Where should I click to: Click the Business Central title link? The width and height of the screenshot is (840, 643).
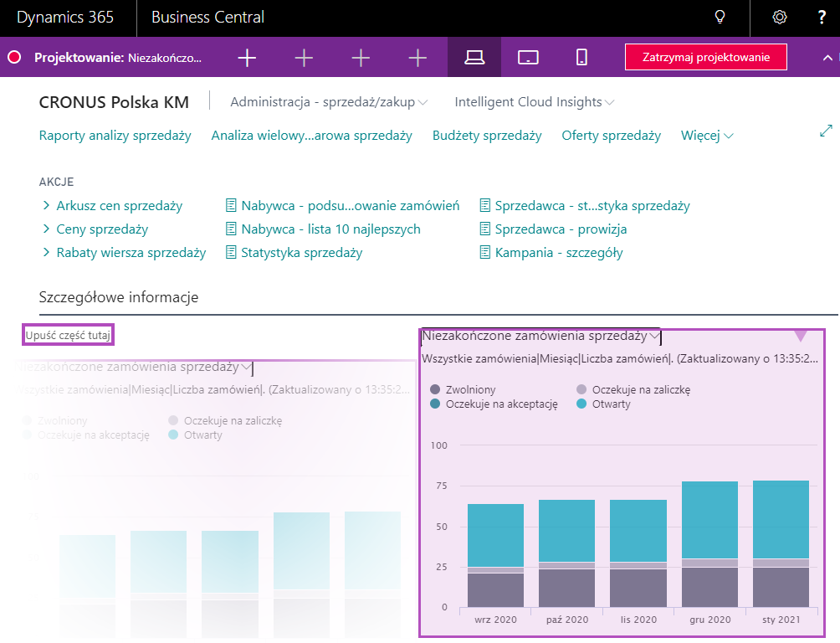pos(207,17)
